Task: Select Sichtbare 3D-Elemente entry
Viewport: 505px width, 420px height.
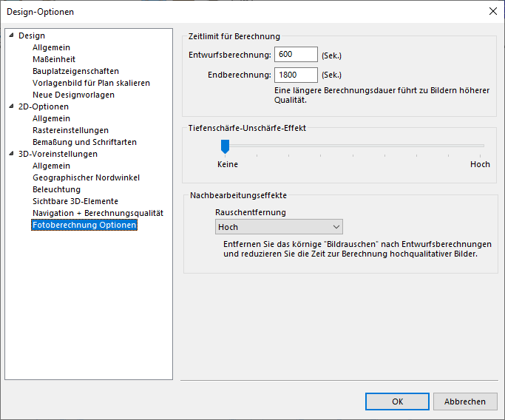Action: [x=75, y=201]
